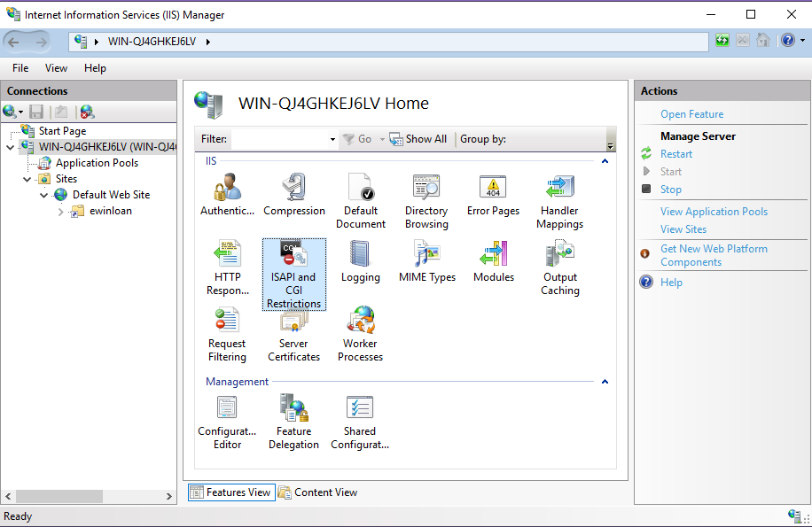Open the Help menu
The width and height of the screenshot is (812, 527).
(x=95, y=67)
